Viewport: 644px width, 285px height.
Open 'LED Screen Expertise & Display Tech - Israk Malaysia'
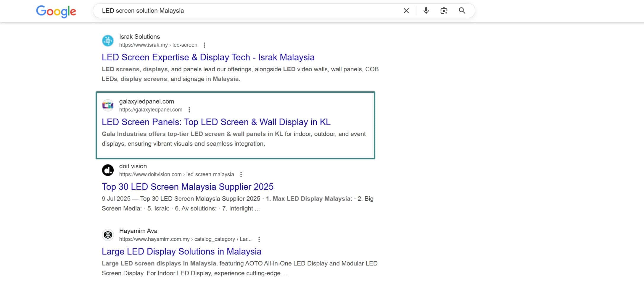click(x=208, y=57)
